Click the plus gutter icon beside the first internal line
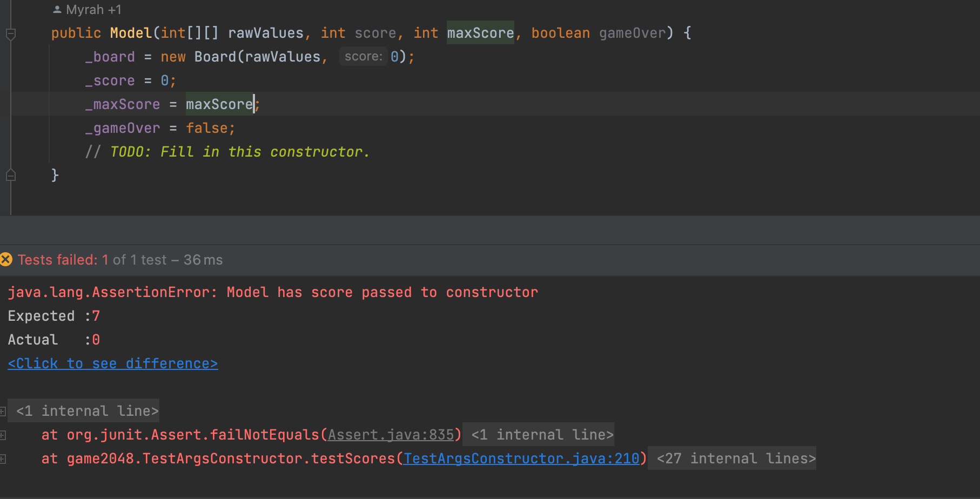Viewport: 980px width, 499px height. pyautogui.click(x=3, y=412)
